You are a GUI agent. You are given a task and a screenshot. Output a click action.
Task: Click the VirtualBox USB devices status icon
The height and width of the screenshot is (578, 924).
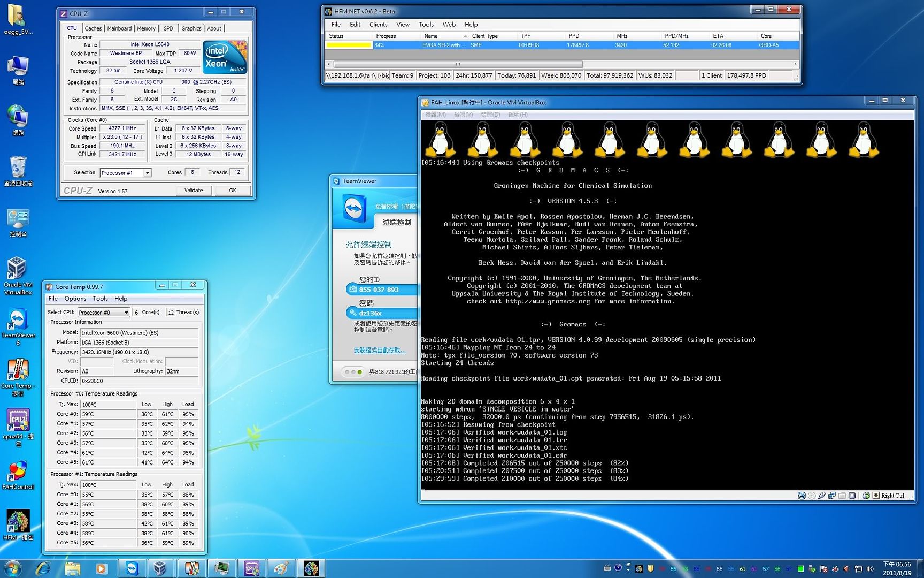click(822, 496)
